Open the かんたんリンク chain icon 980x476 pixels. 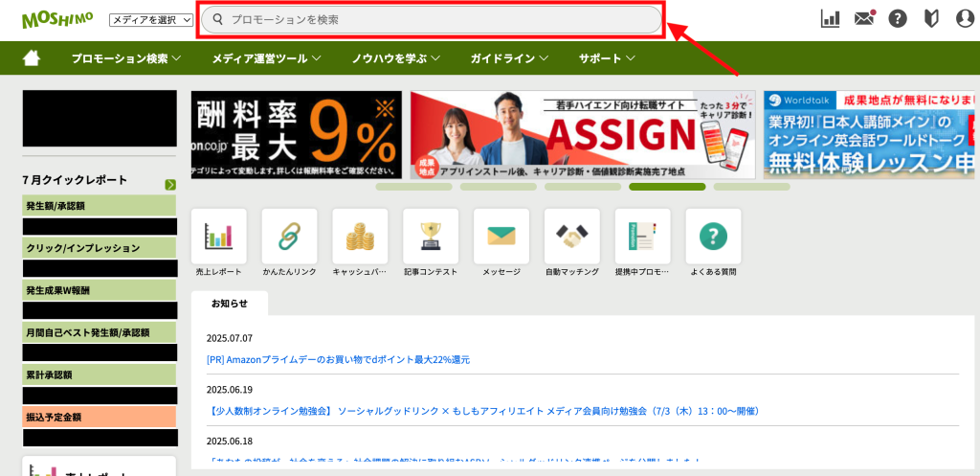(289, 236)
